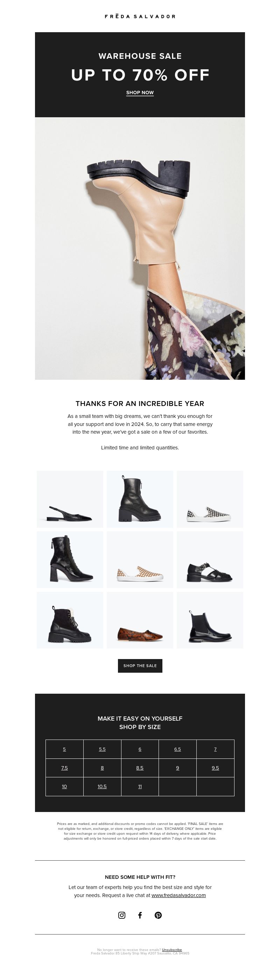This screenshot has height=980, width=280.
Task: Open the Facebook icon link
Action: (x=140, y=915)
